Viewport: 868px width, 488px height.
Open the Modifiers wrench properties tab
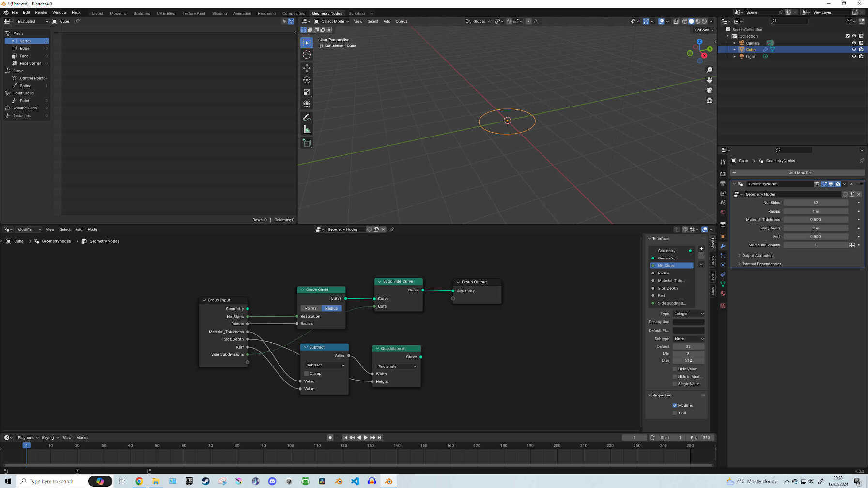coord(723,246)
